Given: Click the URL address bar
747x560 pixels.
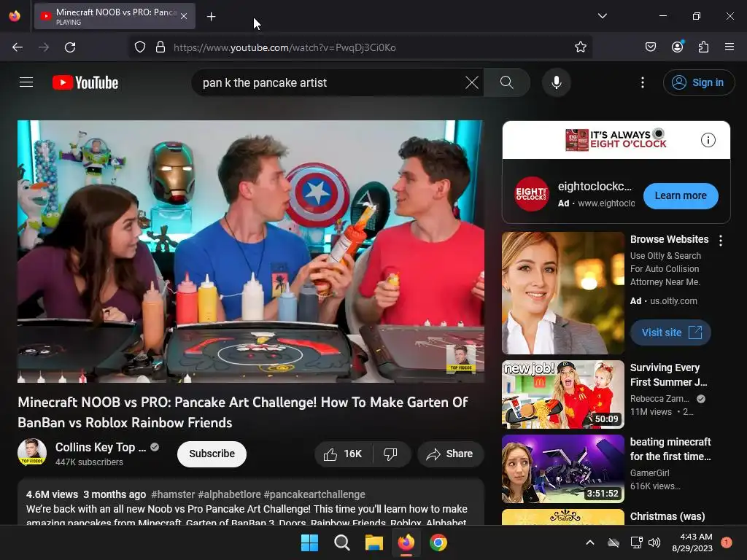Looking at the screenshot, I should coord(360,47).
